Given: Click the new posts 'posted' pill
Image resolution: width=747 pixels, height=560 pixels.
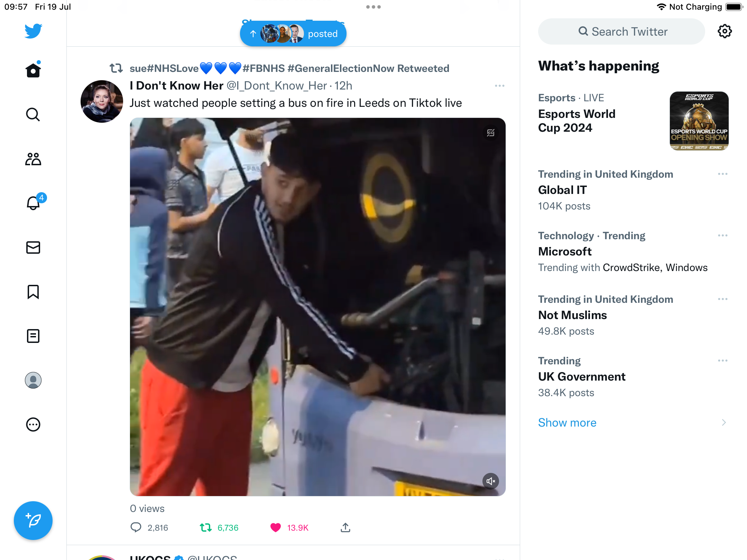Looking at the screenshot, I should tap(293, 34).
